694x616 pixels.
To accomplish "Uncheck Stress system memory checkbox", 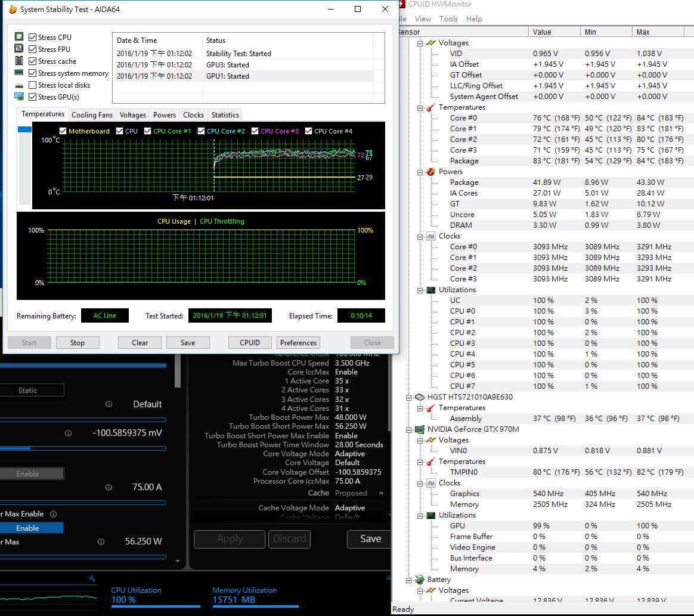I will click(x=32, y=73).
